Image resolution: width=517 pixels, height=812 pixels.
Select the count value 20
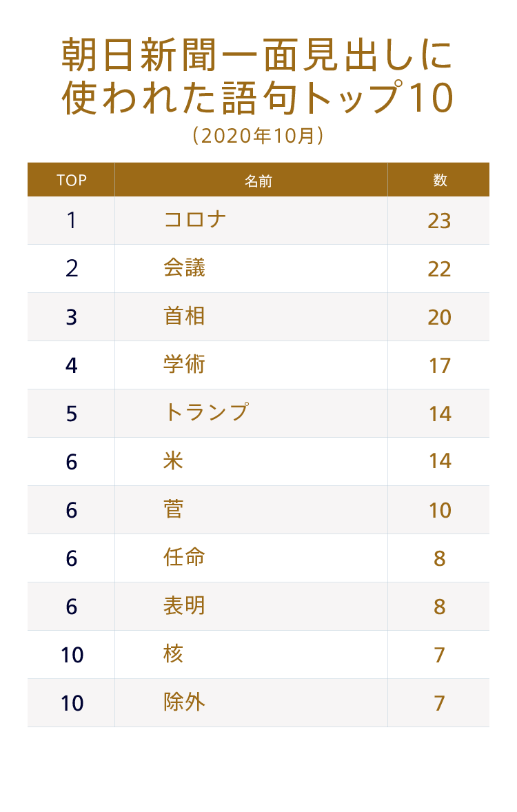coord(439,317)
